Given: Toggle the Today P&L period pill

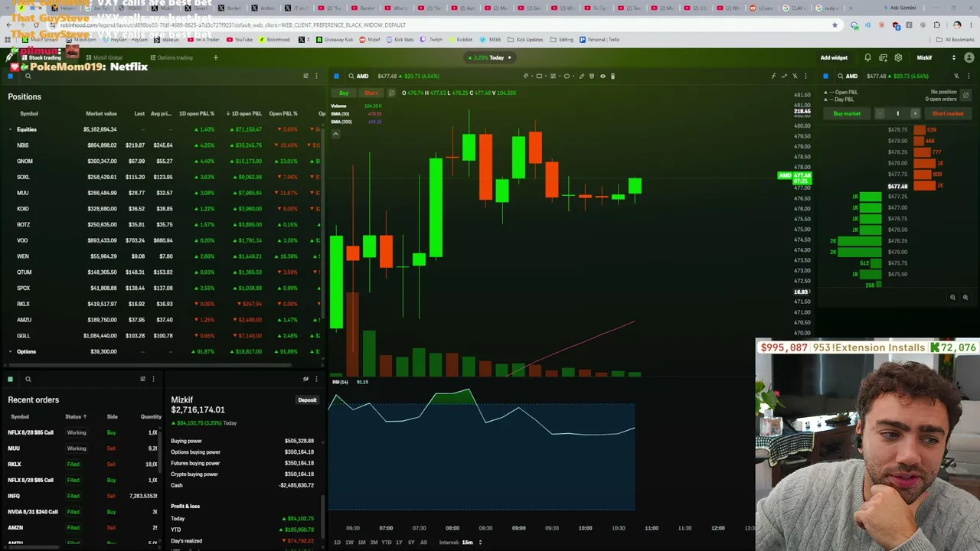Looking at the screenshot, I should 491,57.
